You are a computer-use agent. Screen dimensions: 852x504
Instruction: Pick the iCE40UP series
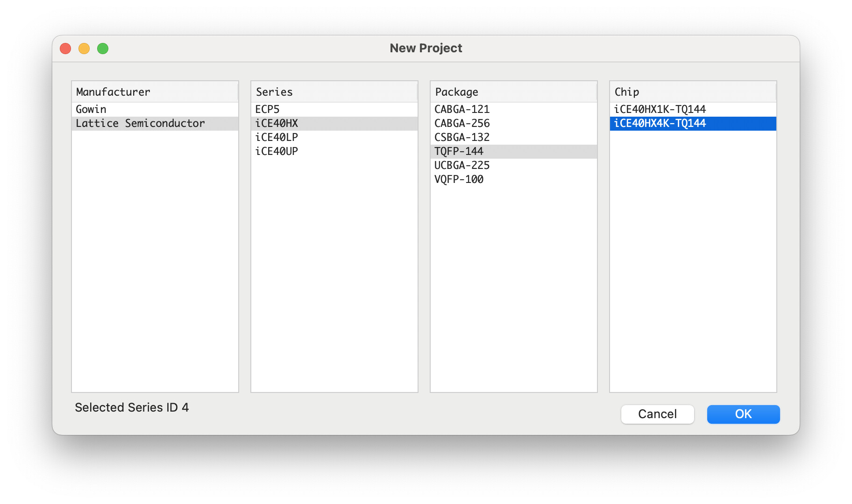click(x=334, y=151)
